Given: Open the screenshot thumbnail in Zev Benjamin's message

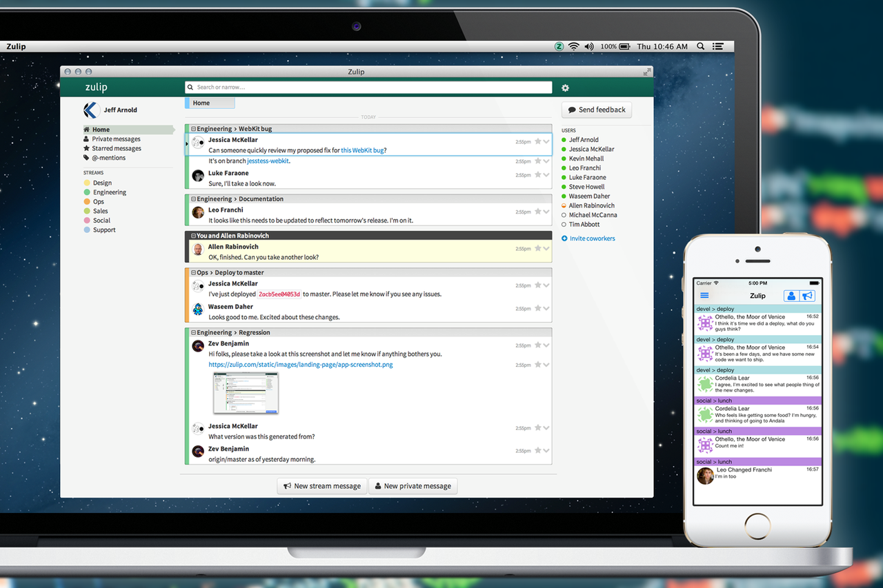Looking at the screenshot, I should (246, 393).
